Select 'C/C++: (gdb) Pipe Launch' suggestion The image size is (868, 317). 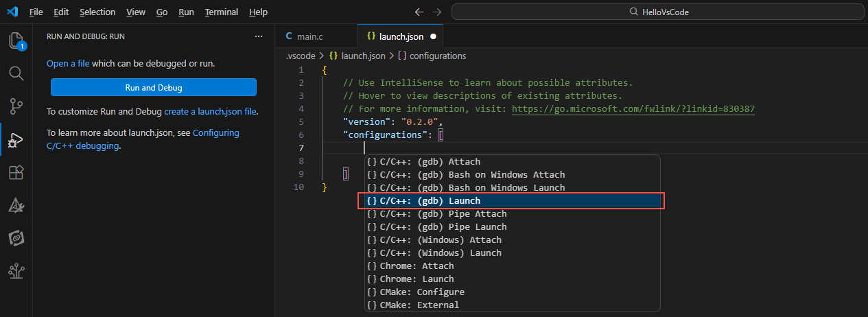[x=513, y=227]
